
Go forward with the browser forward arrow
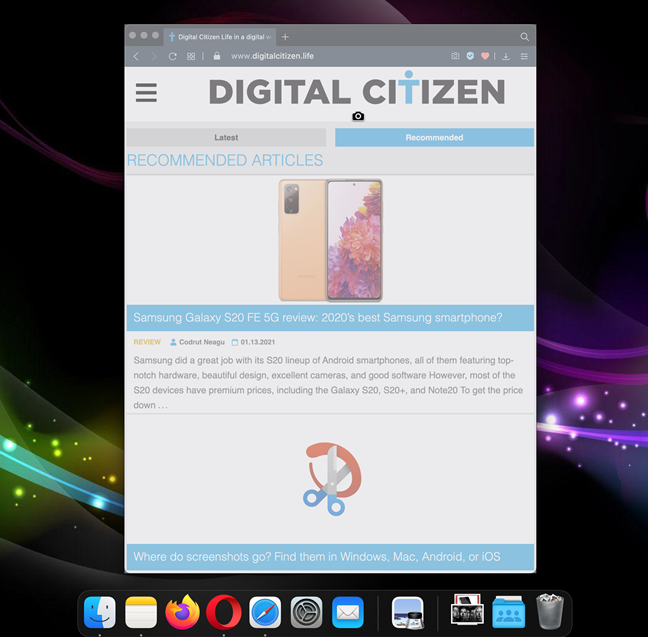tap(154, 56)
